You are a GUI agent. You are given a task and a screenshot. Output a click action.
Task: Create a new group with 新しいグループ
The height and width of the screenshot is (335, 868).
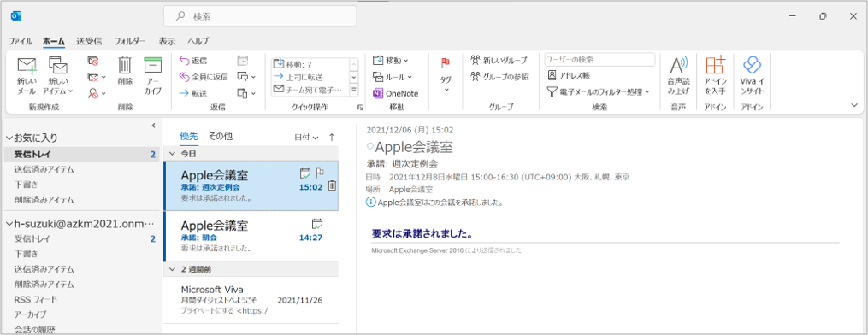pyautogui.click(x=499, y=61)
